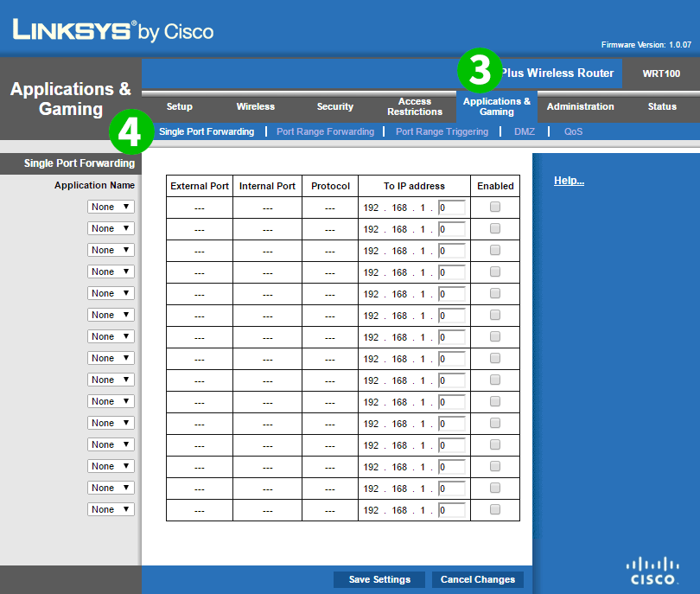The image size is (700, 594).
Task: Switch to Port Range Triggering sub-tab
Action: point(442,131)
